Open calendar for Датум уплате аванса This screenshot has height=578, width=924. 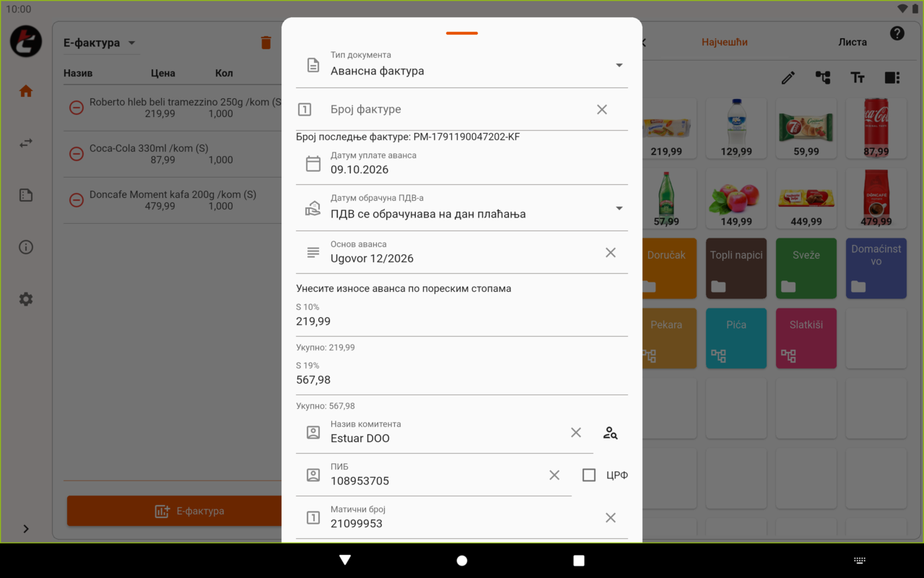[x=313, y=164]
